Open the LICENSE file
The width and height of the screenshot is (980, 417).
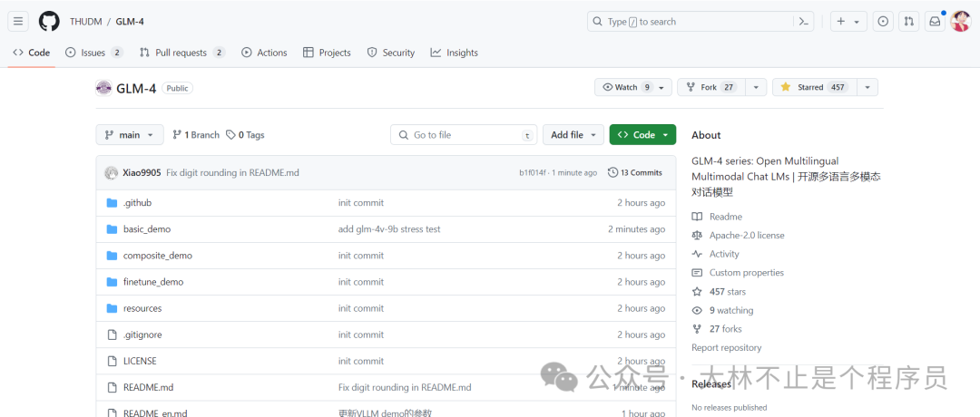coord(140,361)
